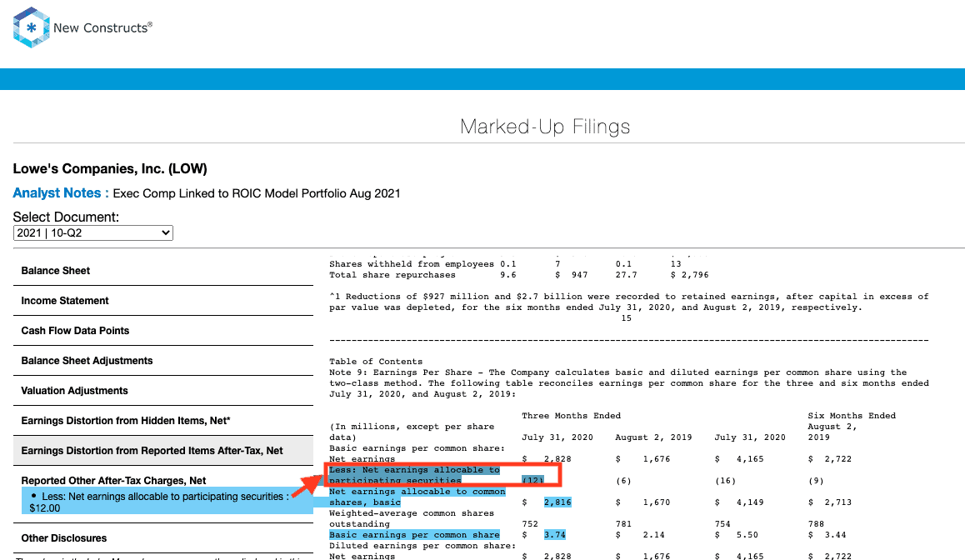Open Reported Other After-Tax Charges, Net section
Screen dimensions: 965x560
click(x=114, y=481)
